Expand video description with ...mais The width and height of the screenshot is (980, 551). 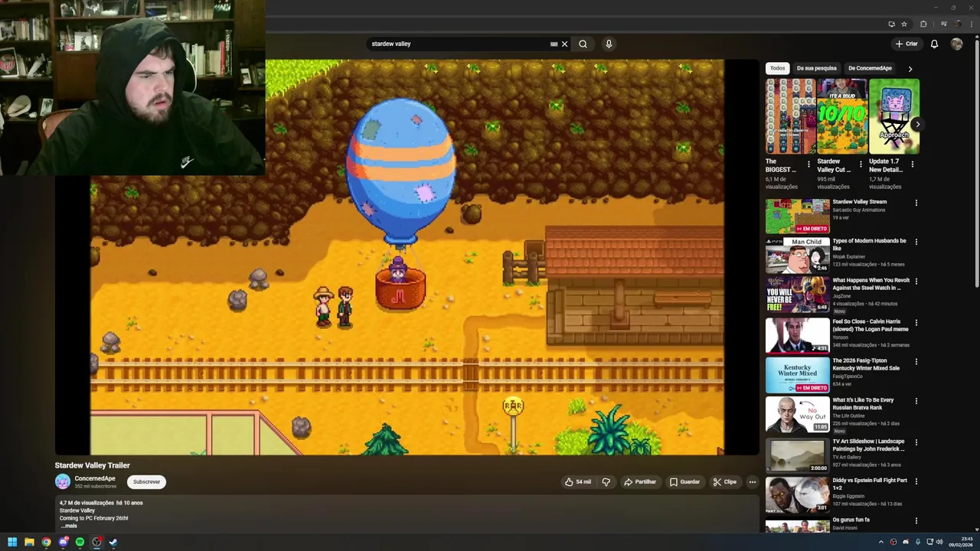pyautogui.click(x=69, y=526)
